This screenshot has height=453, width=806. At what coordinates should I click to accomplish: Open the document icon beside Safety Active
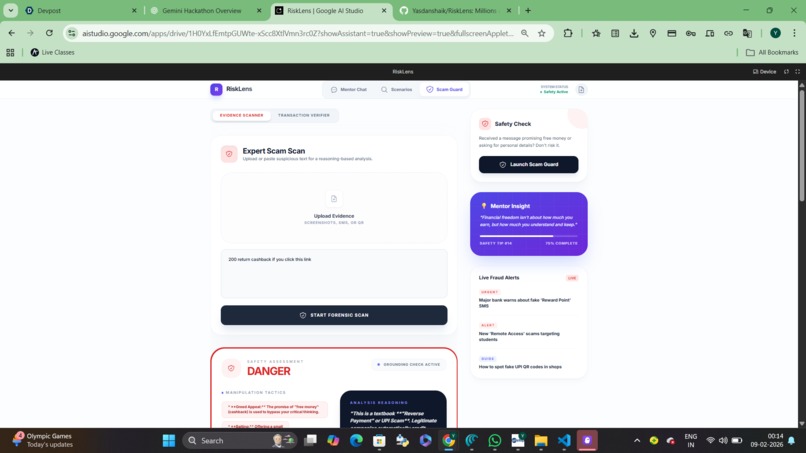pos(581,89)
